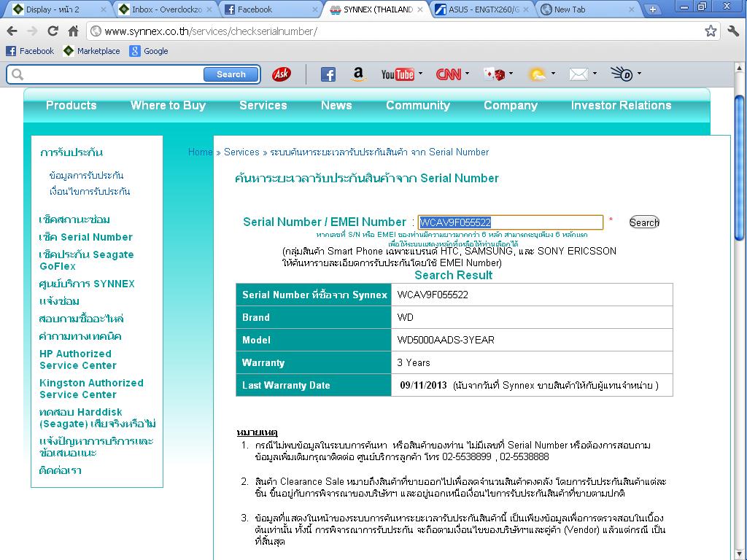Open the ทดสอบ Harddisk (Seagate) link
This screenshot has width=747, height=560.
tap(97, 418)
